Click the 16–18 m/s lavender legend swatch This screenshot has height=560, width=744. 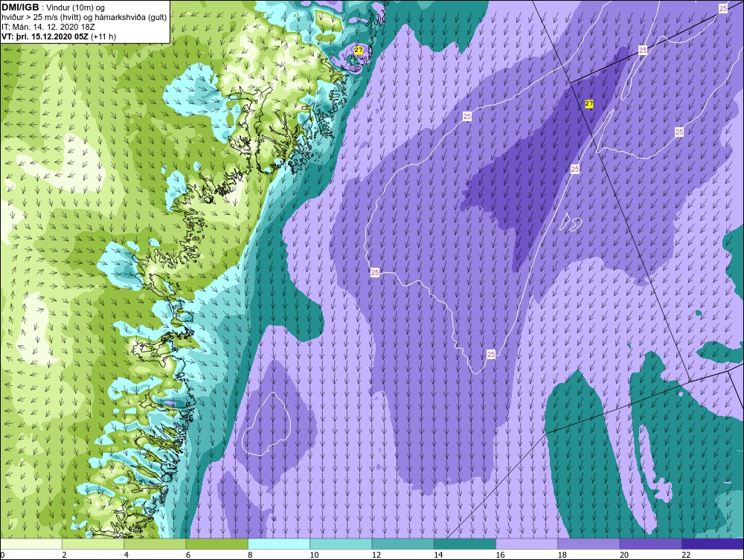click(527, 544)
